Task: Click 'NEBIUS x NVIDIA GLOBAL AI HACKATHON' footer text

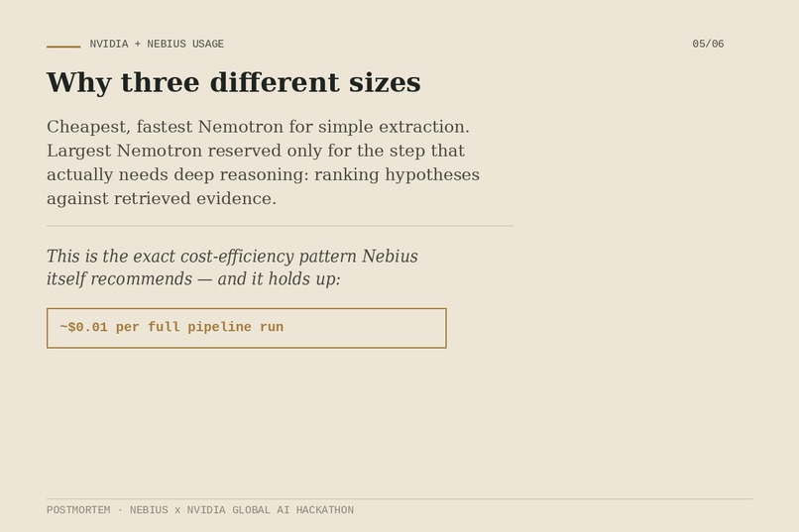Action: [242, 510]
